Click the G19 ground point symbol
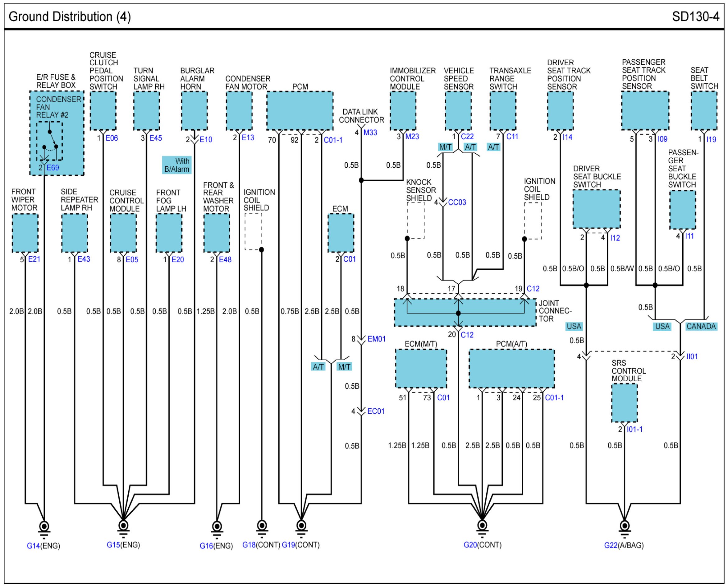This screenshot has width=728, height=586. (301, 526)
